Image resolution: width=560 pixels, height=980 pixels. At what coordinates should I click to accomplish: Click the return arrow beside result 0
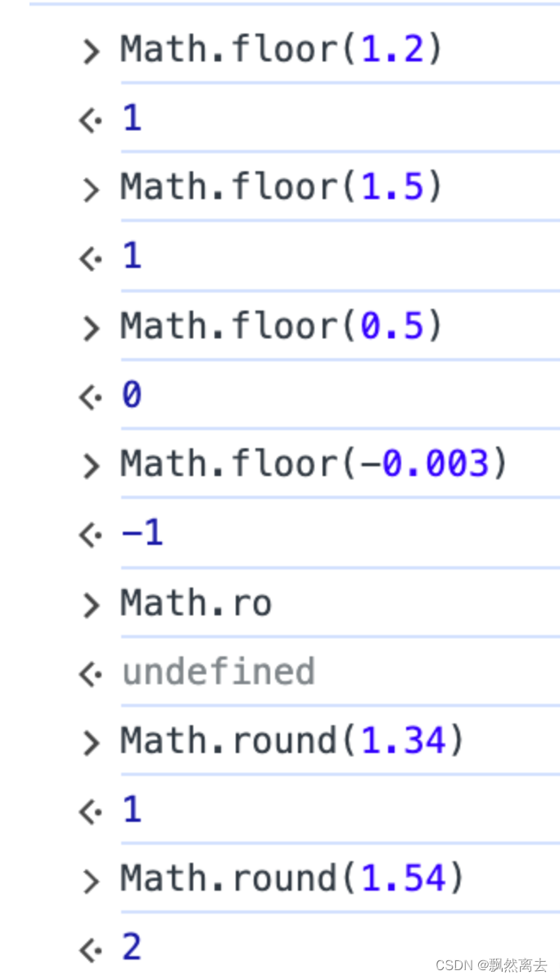(91, 397)
